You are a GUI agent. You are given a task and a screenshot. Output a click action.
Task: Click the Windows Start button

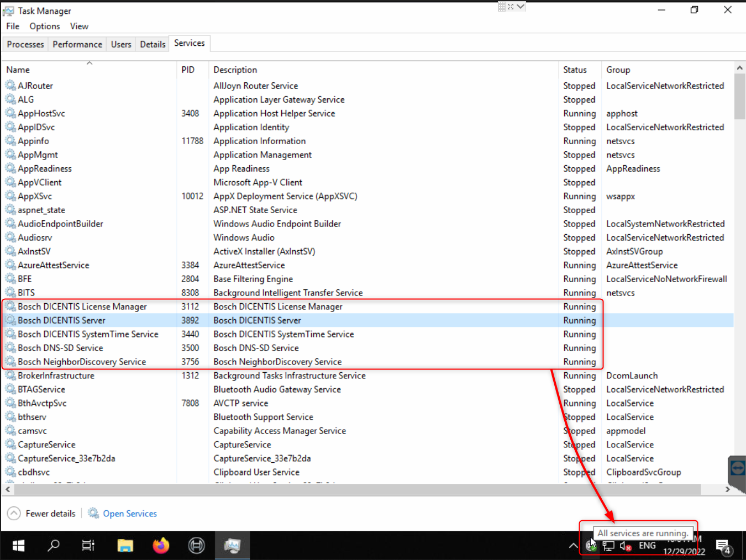pyautogui.click(x=18, y=546)
